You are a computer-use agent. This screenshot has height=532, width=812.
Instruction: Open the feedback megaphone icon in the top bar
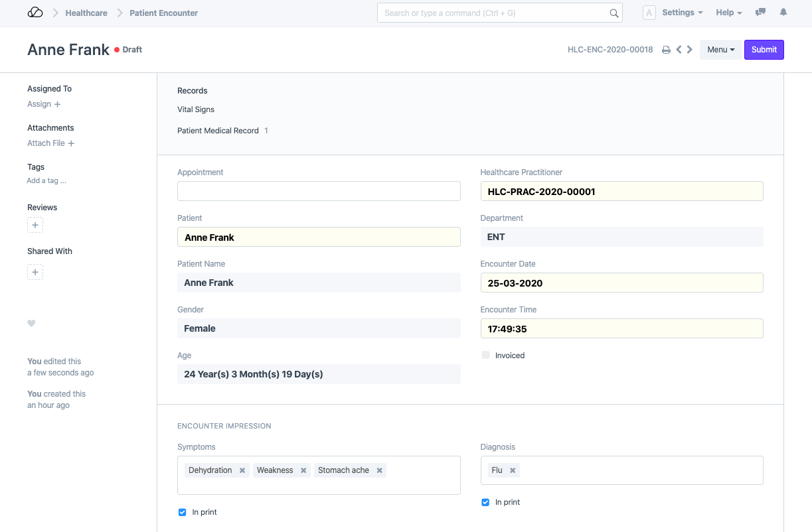coord(760,12)
